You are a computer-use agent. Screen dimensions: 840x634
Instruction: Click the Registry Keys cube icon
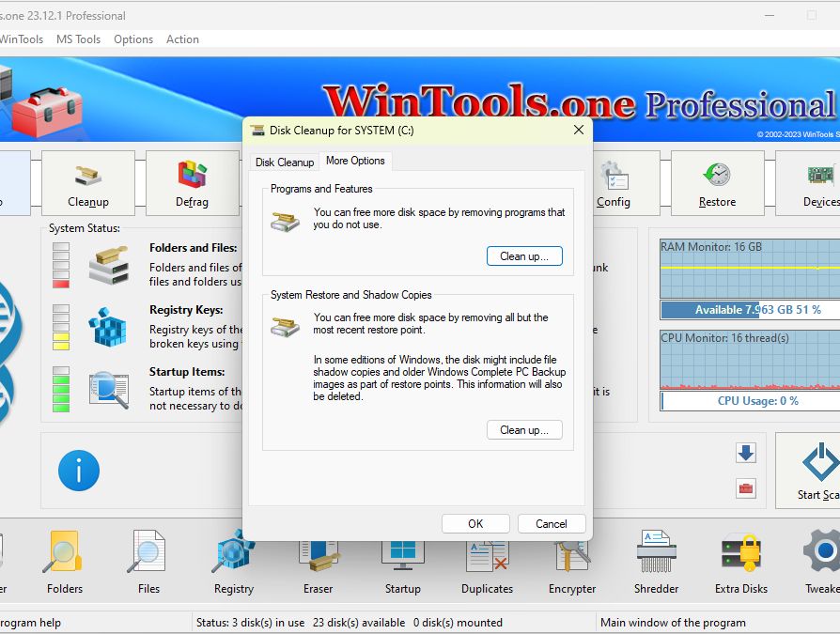108,327
